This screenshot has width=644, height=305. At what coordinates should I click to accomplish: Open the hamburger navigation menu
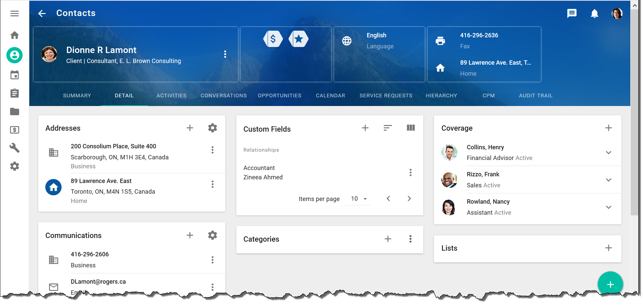point(14,13)
